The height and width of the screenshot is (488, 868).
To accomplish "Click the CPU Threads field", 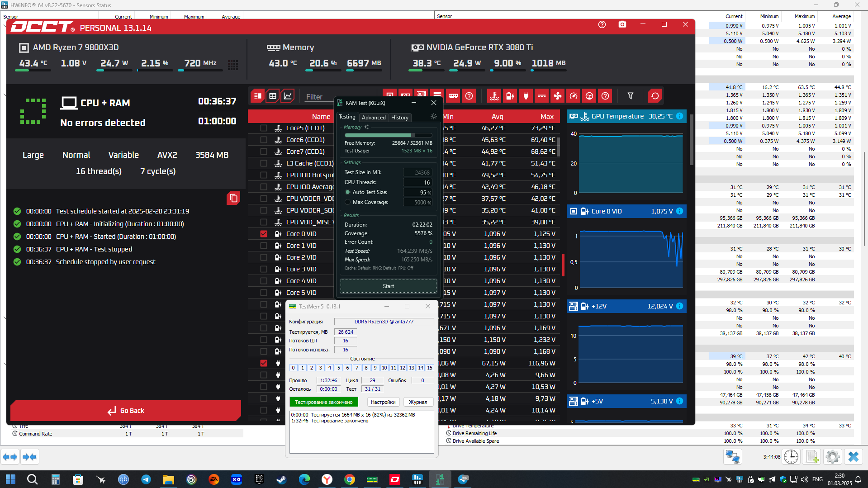I will 417,182.
